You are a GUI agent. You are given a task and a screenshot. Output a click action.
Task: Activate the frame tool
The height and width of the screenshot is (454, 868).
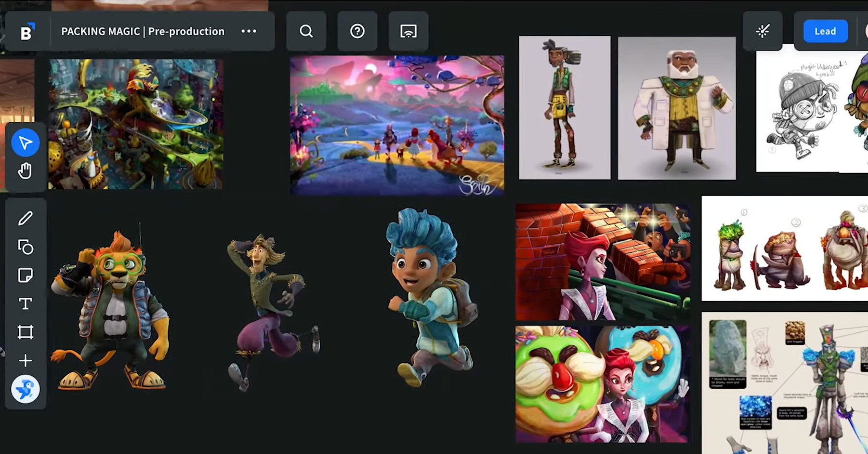tap(25, 332)
